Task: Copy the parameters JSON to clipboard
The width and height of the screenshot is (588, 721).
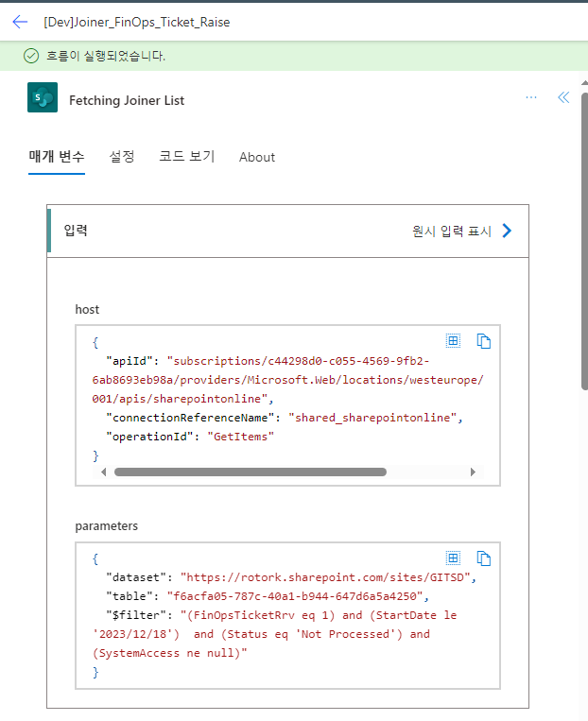Action: 484,558
